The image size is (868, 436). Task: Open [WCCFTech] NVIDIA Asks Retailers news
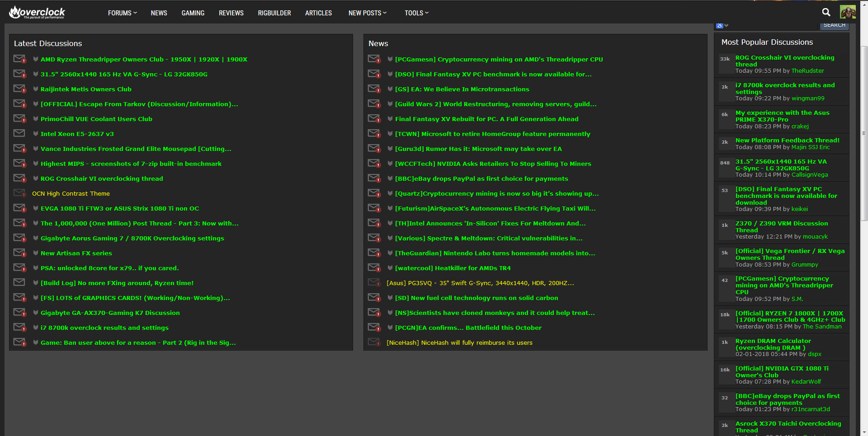coord(493,164)
